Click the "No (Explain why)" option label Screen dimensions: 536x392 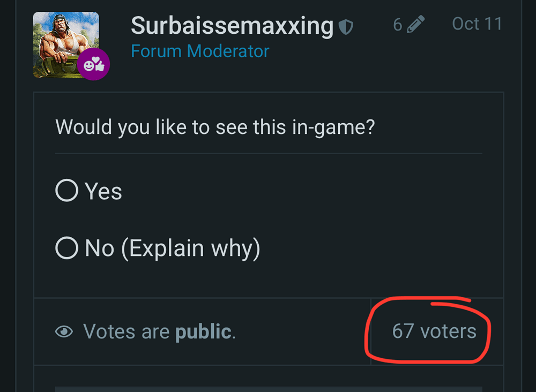click(x=172, y=248)
